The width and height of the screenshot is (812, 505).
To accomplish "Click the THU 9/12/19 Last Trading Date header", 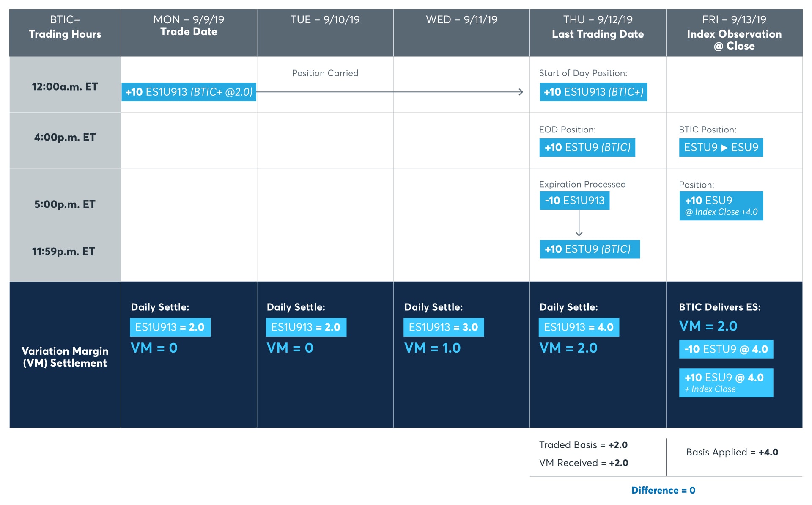I will click(x=598, y=27).
